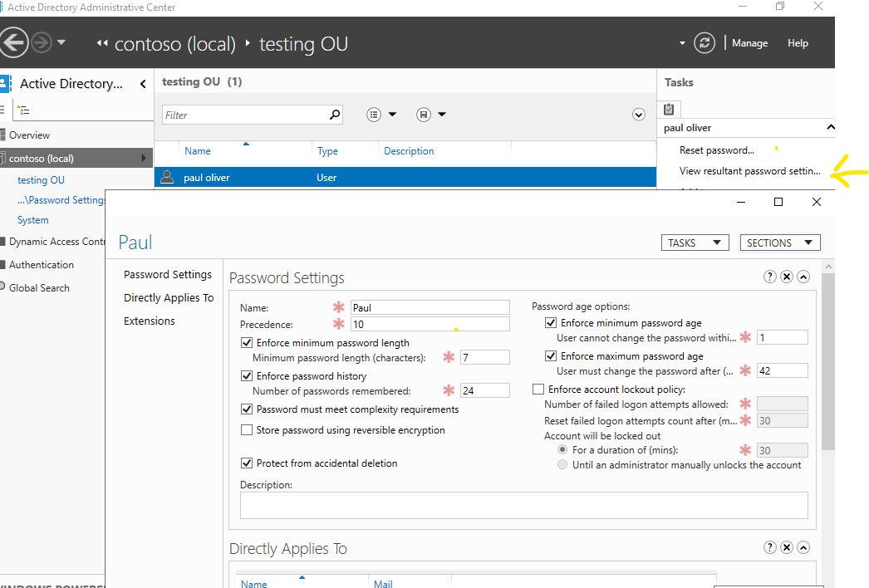Uncheck Enforce minimum password length
This screenshot has width=869, height=588.
coord(247,342)
